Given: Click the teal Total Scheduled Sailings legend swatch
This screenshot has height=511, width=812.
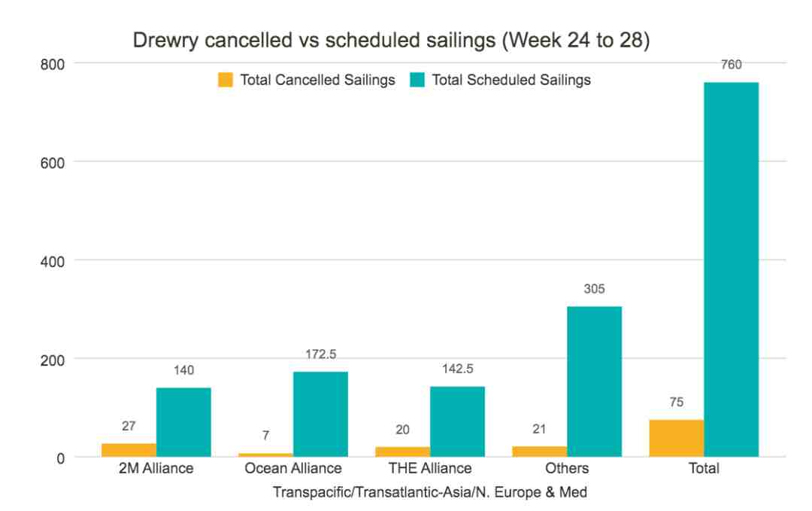Looking at the screenshot, I should click(417, 80).
